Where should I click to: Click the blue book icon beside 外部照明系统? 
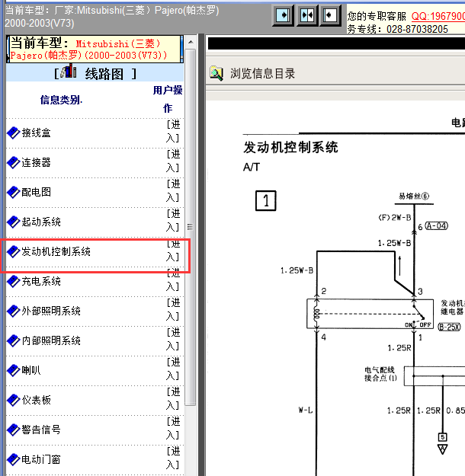point(14,311)
